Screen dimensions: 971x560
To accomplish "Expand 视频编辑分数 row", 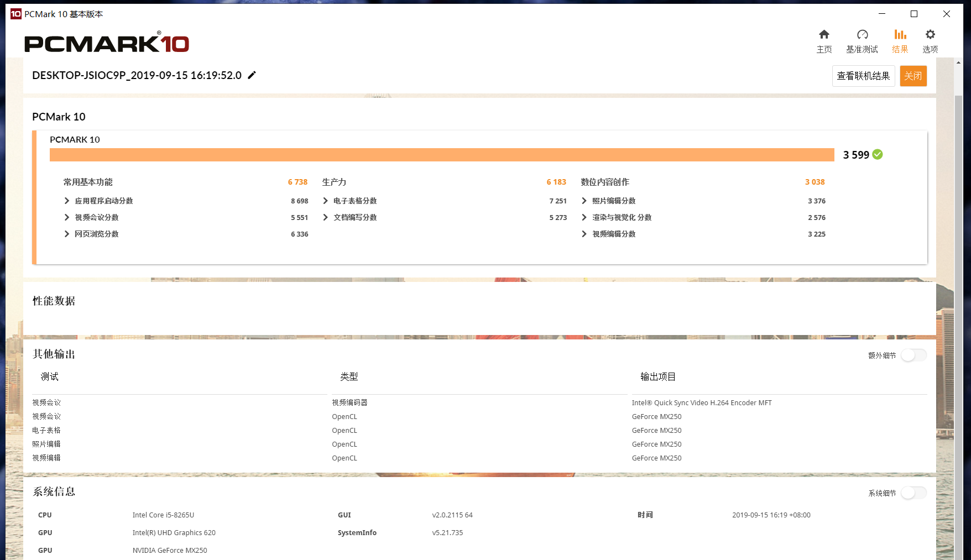I will [x=584, y=234].
